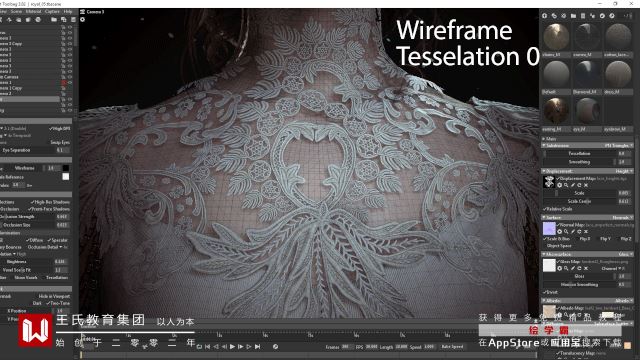Toggle the Relative Scale checkbox

558,209
